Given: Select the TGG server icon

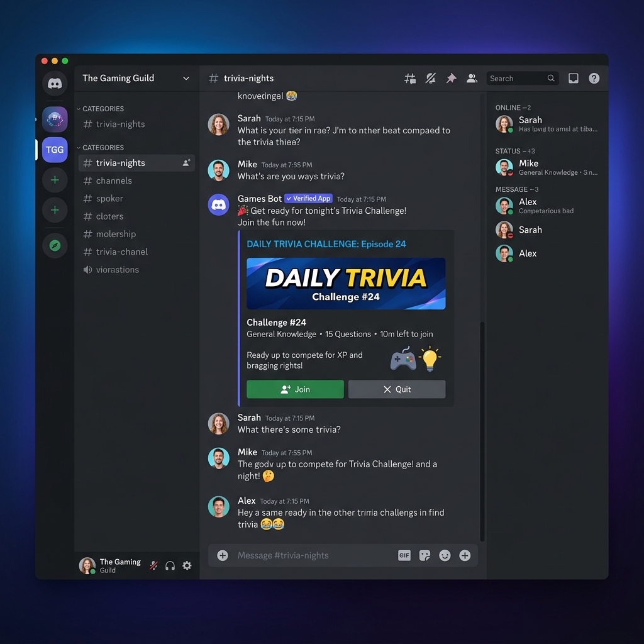Looking at the screenshot, I should click(55, 150).
